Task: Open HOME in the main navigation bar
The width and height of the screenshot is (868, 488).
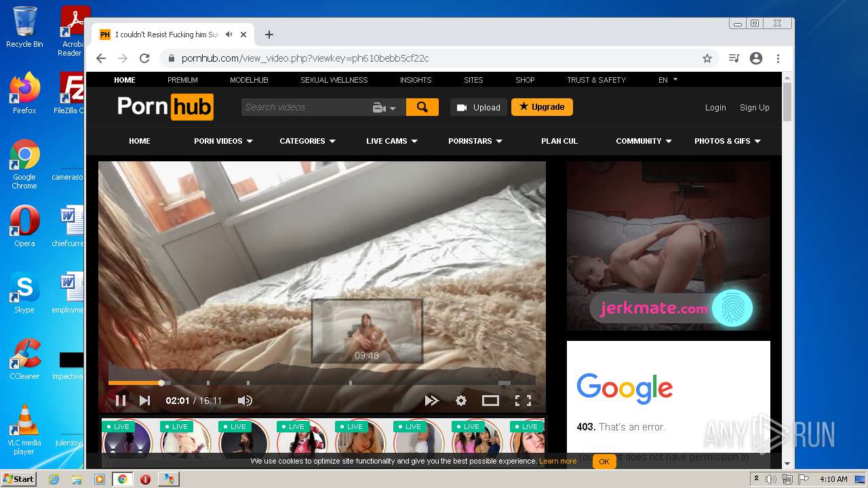Action: pos(140,141)
